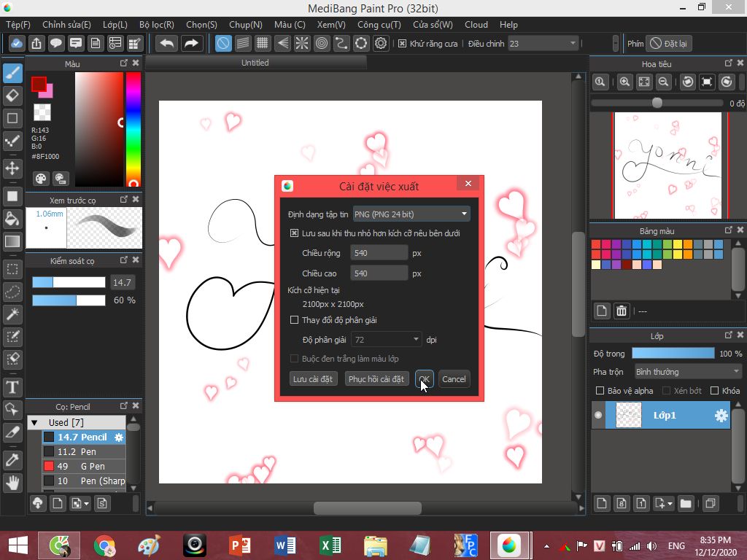Open the 14.7 Pencil brush settings gear
Screen dimensions: 747x560
[119, 437]
